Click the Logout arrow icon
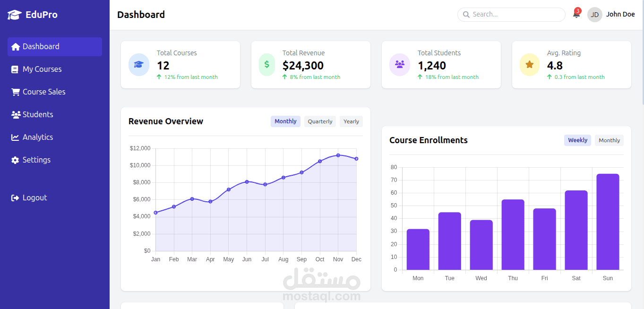Viewport: 644px width, 309px height. [x=15, y=198]
